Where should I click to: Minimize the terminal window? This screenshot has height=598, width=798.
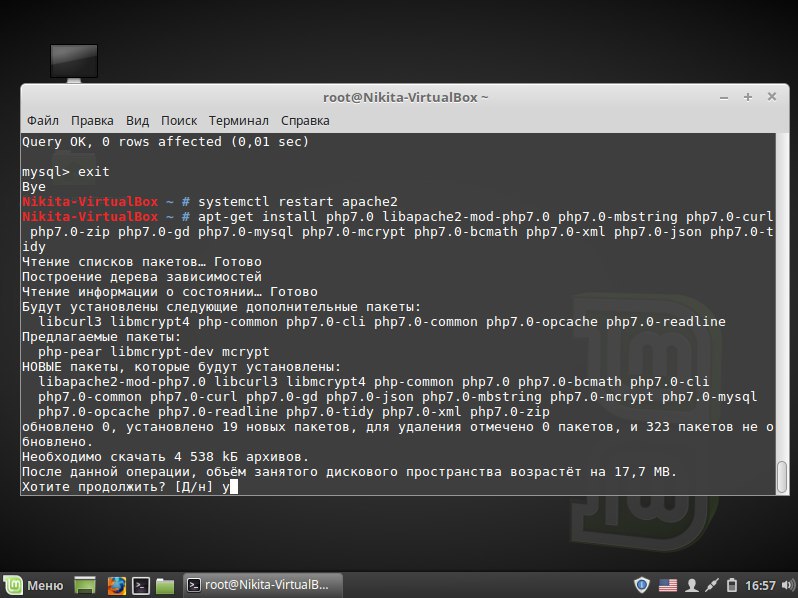724,97
